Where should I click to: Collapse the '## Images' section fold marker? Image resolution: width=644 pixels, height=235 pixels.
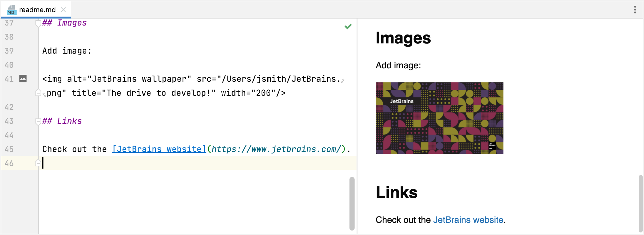(38, 23)
